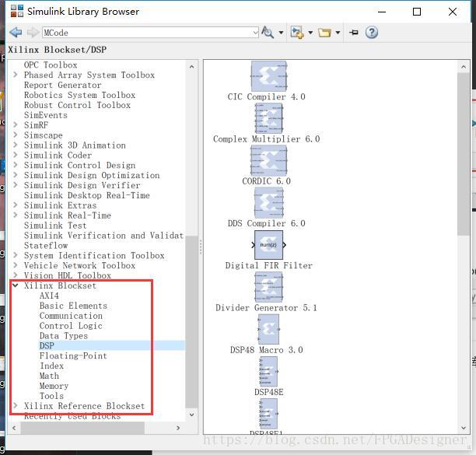Select Stateflow in the tree
This screenshot has width=476, height=455.
tap(46, 245)
